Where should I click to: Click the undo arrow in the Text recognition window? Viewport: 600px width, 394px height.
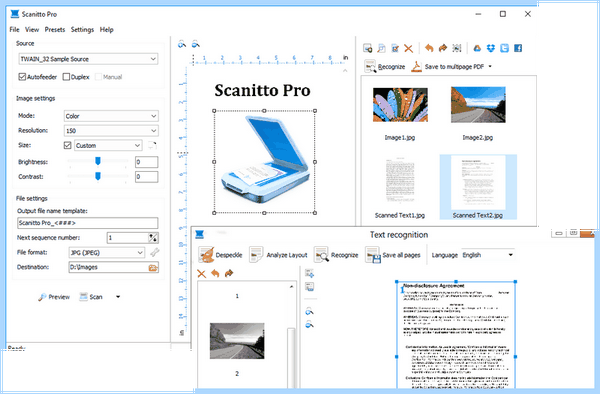215,274
